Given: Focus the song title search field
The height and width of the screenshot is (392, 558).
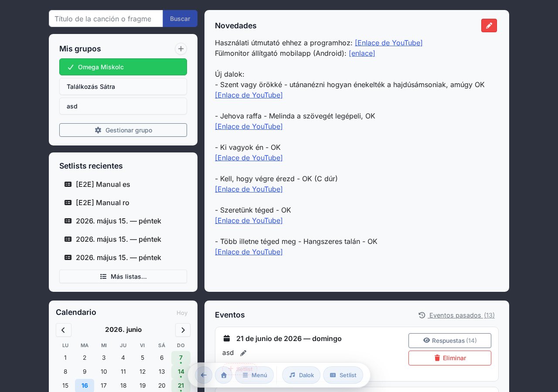Looking at the screenshot, I should 106,19.
